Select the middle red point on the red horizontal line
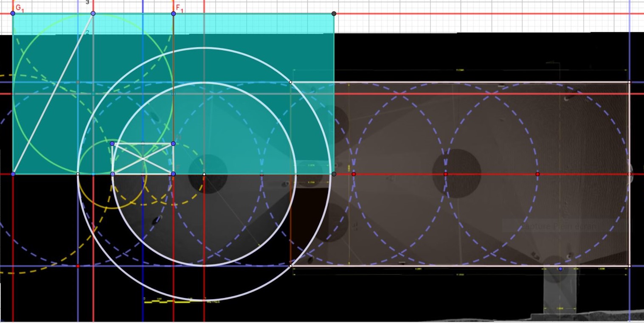 coord(445,174)
